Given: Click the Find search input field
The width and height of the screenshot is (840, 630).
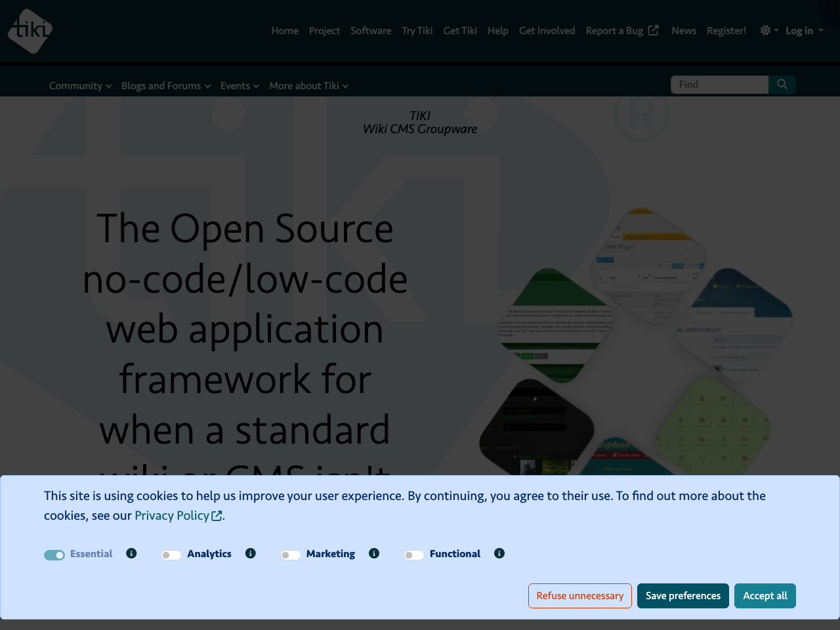Looking at the screenshot, I should click(719, 85).
